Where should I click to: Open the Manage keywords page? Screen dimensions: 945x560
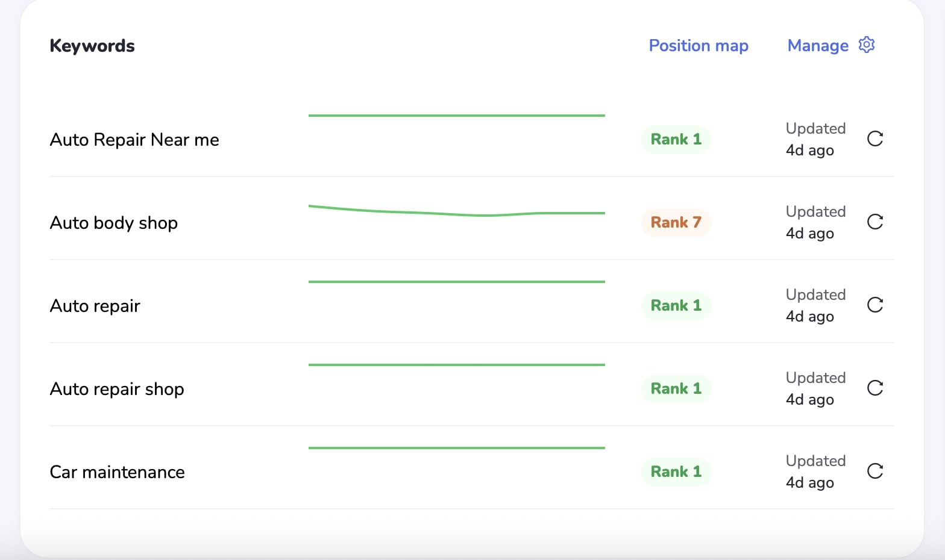(x=817, y=45)
